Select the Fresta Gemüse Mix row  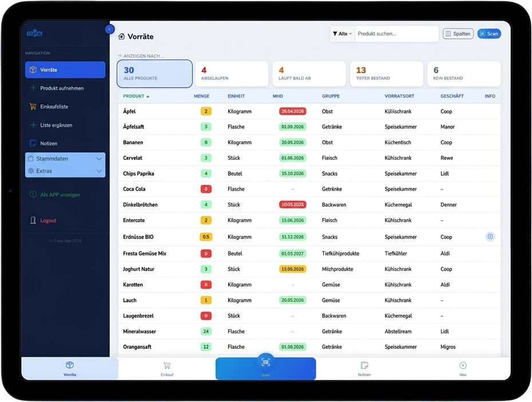pyautogui.click(x=309, y=254)
